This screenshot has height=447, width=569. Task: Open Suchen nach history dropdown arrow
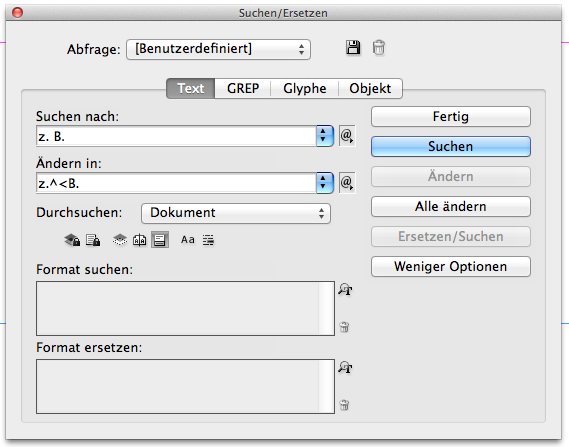(x=324, y=136)
